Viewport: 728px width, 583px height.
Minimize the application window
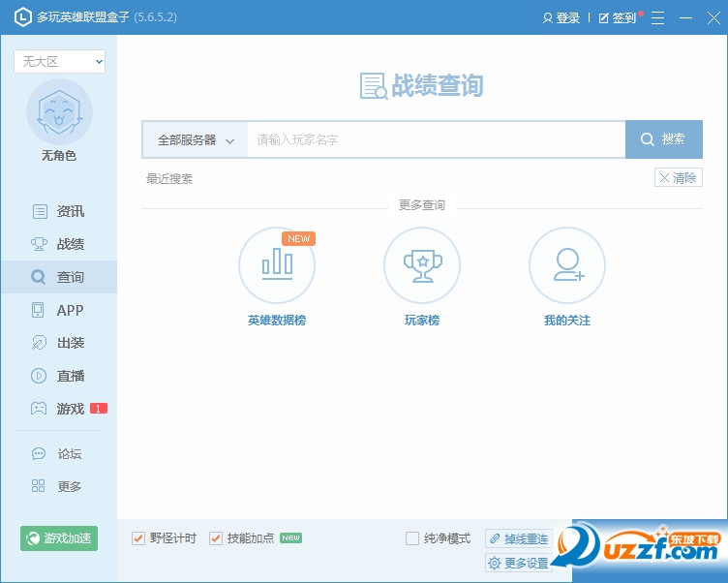[685, 18]
